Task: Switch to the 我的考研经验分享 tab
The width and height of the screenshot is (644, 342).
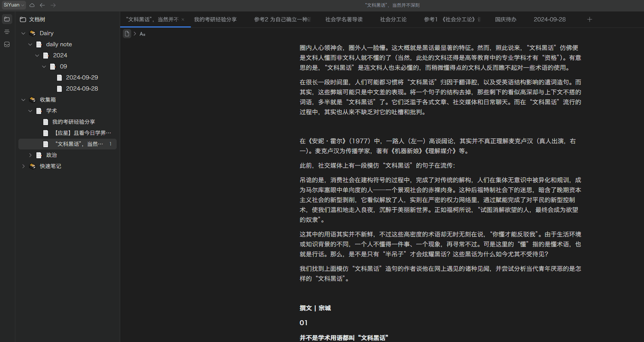Action: tap(215, 19)
